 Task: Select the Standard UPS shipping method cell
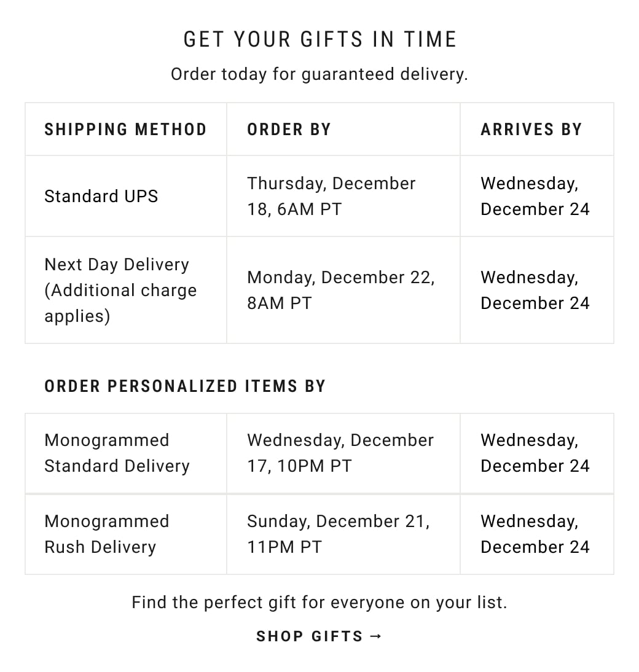point(101,197)
